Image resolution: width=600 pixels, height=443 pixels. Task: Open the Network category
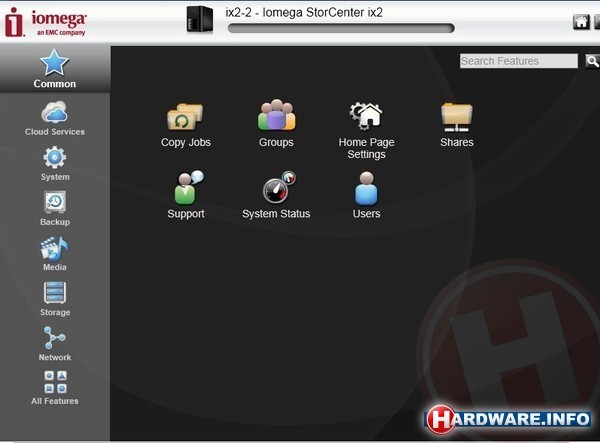coord(55,344)
